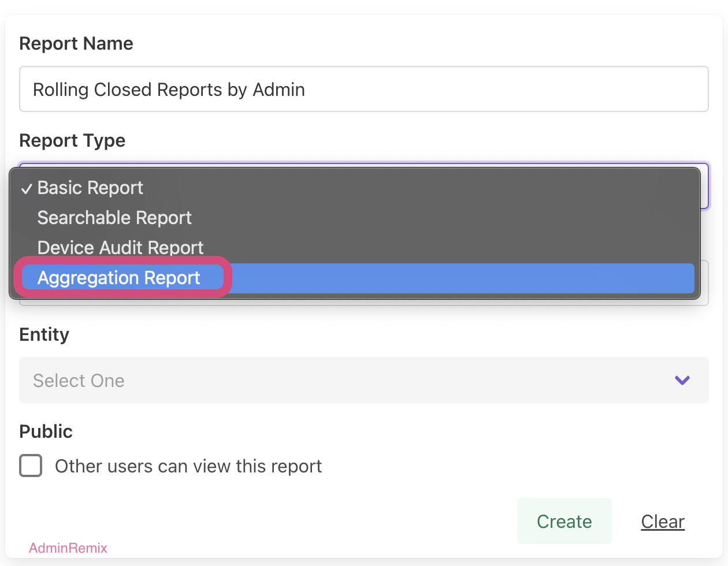Viewport: 728px width, 566px height.
Task: Click the 'Report Name' field label
Action: [x=76, y=44]
